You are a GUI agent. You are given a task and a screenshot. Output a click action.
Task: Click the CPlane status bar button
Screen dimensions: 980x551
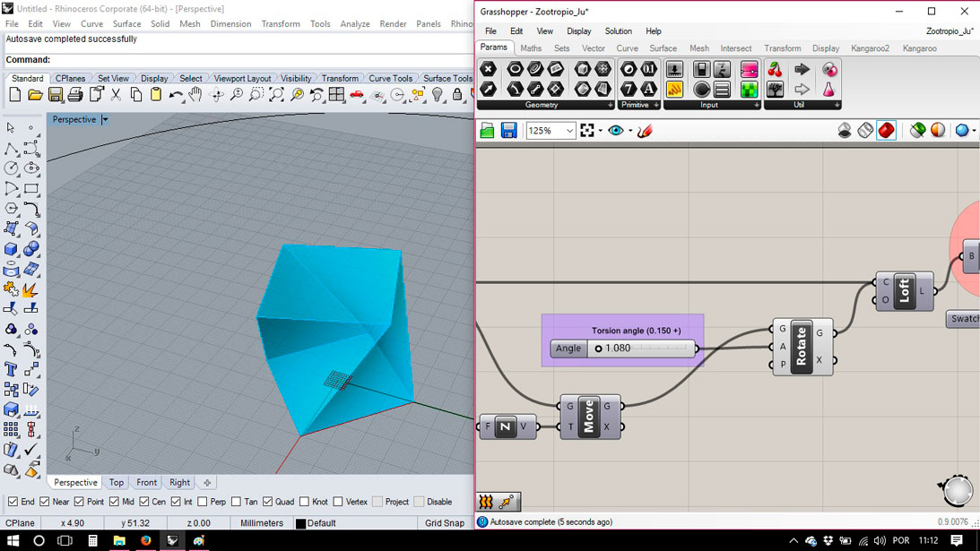pyautogui.click(x=20, y=523)
